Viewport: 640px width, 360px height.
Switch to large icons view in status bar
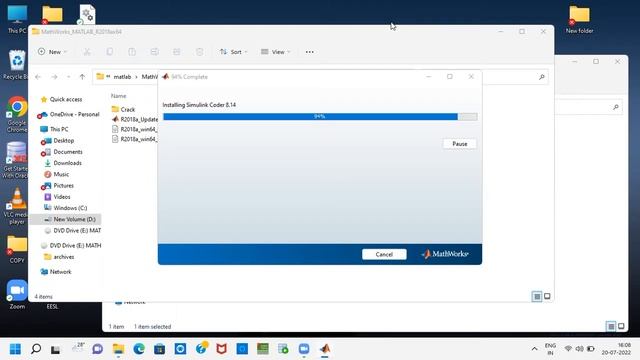[547, 296]
